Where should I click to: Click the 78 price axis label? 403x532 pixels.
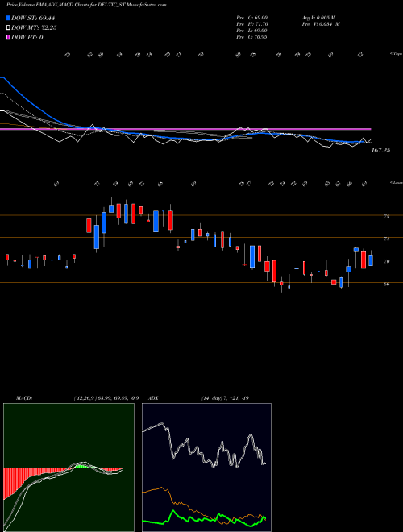[386, 217]
